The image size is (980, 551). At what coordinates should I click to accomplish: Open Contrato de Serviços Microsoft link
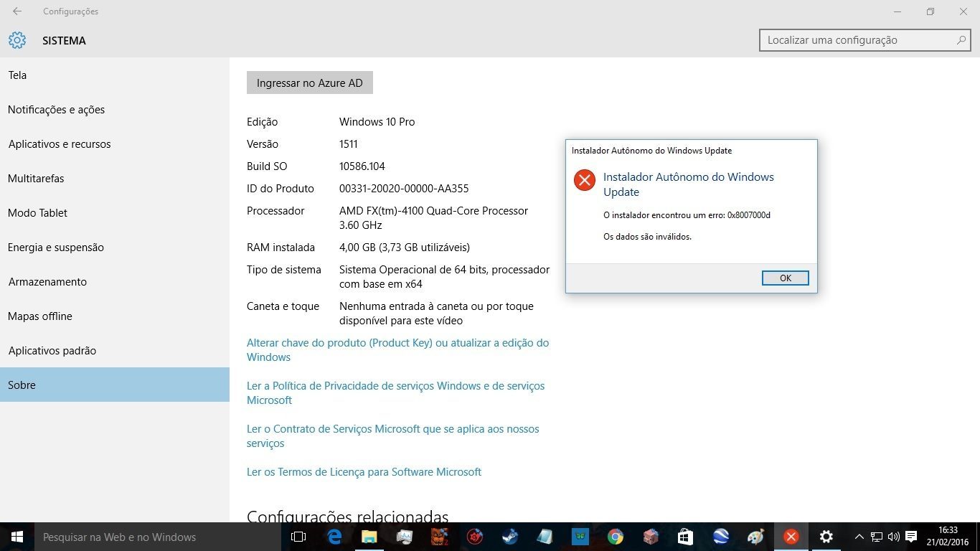pyautogui.click(x=392, y=436)
